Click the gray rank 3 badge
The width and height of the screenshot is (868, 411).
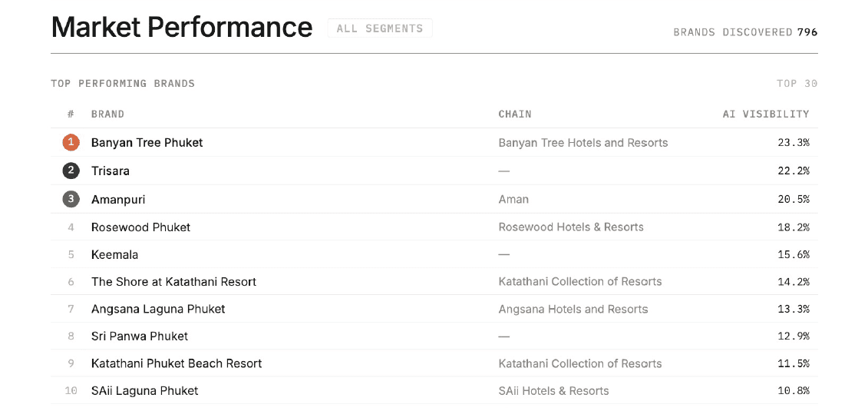pyautogui.click(x=71, y=200)
